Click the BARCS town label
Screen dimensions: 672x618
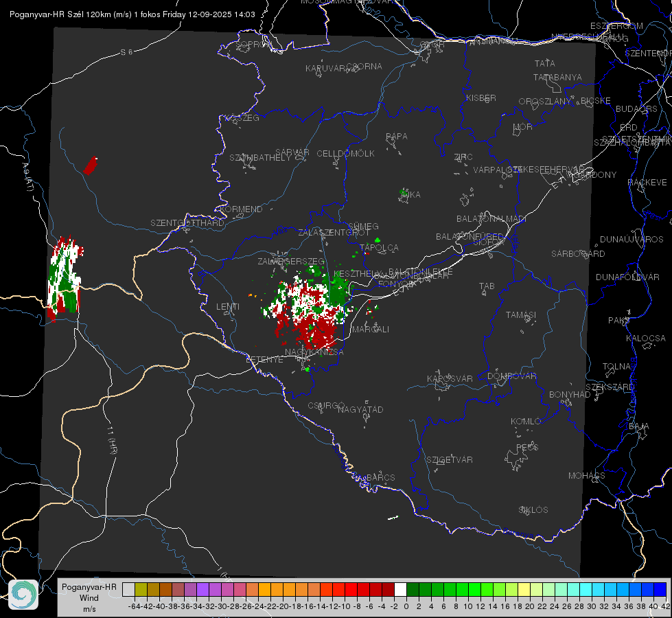[380, 477]
